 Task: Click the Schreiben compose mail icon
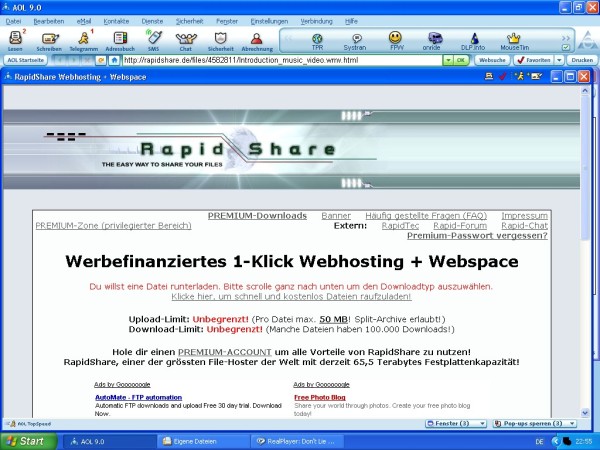click(x=49, y=41)
